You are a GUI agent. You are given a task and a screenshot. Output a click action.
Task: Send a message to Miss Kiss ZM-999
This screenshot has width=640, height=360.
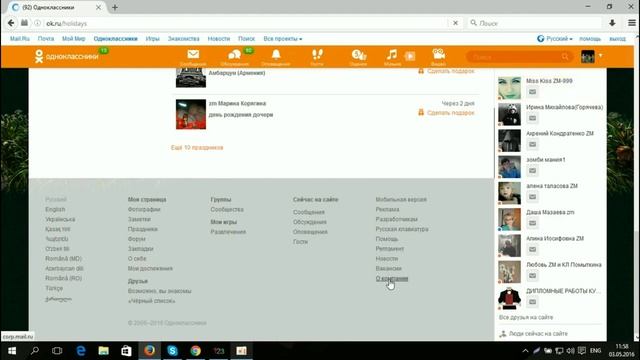coord(532,92)
